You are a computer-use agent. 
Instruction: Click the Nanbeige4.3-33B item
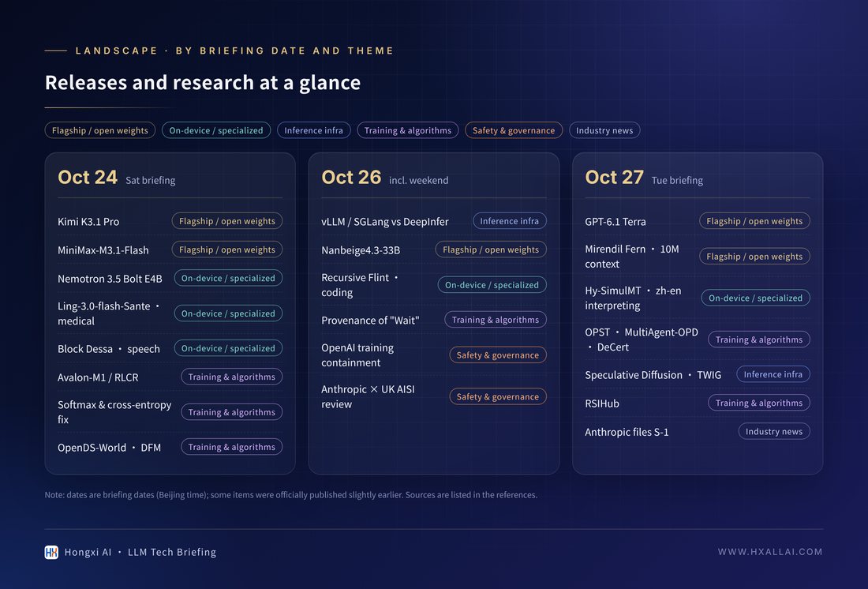[361, 250]
